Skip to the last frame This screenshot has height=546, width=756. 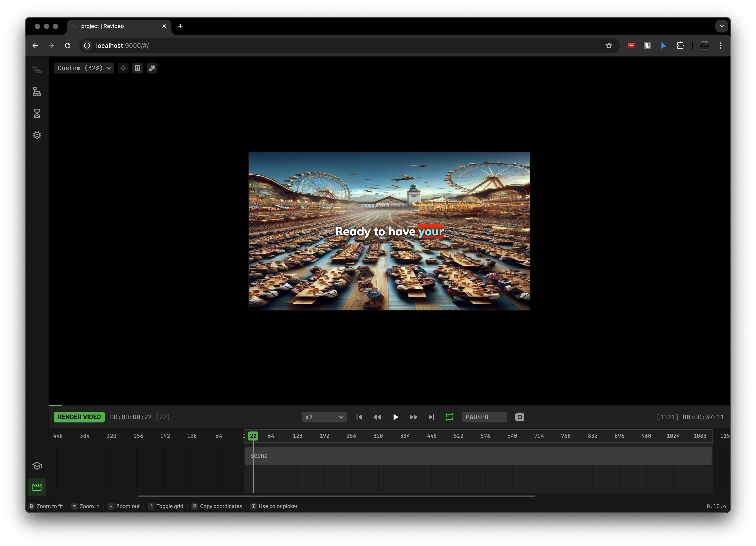pos(431,417)
